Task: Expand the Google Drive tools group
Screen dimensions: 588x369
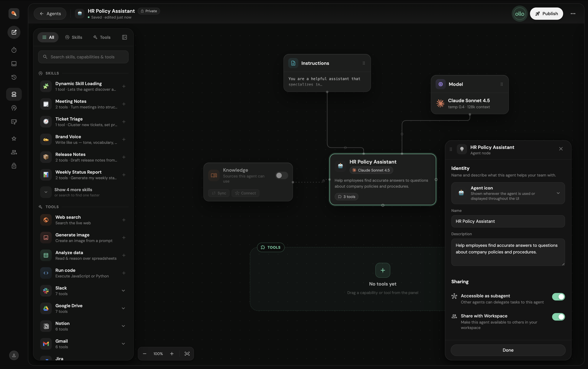Action: [x=123, y=308]
